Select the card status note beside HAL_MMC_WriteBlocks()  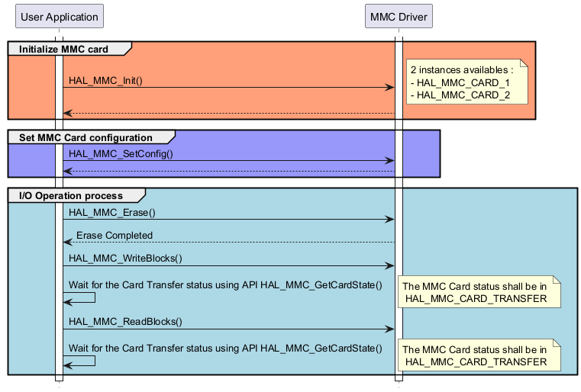pyautogui.click(x=479, y=292)
